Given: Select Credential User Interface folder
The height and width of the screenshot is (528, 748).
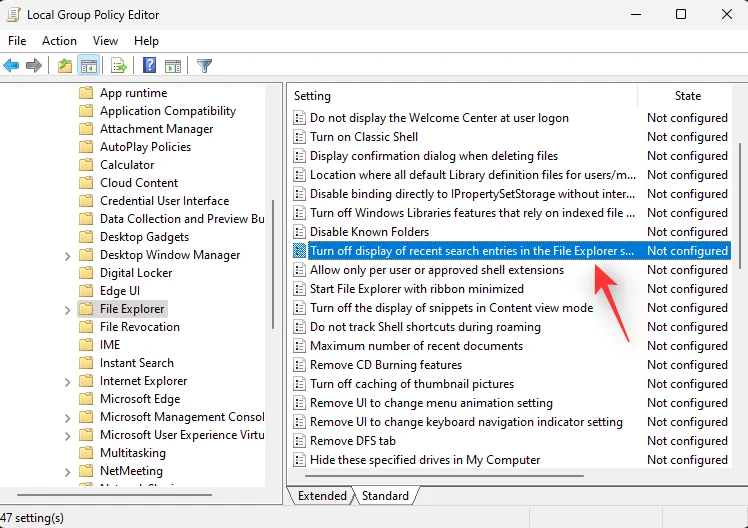Looking at the screenshot, I should tap(165, 201).
